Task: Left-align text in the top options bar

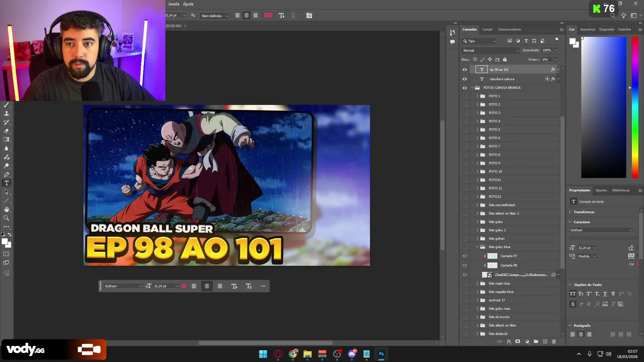Action: [237, 16]
